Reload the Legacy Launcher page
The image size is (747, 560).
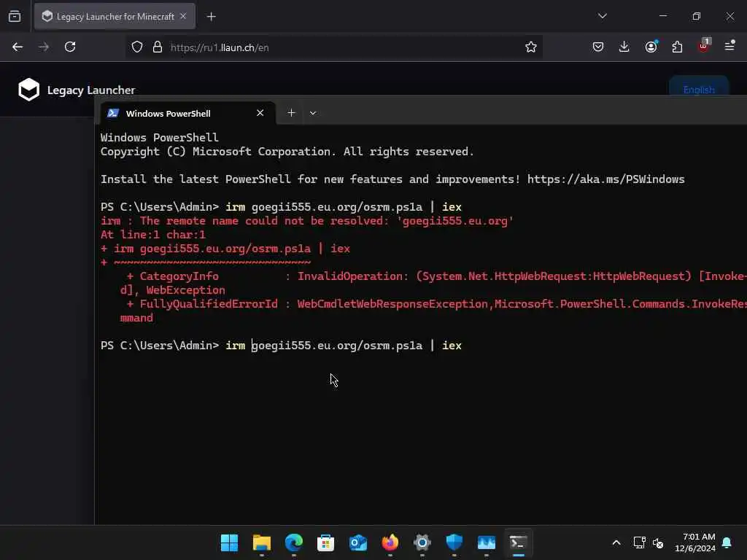pyautogui.click(x=70, y=47)
